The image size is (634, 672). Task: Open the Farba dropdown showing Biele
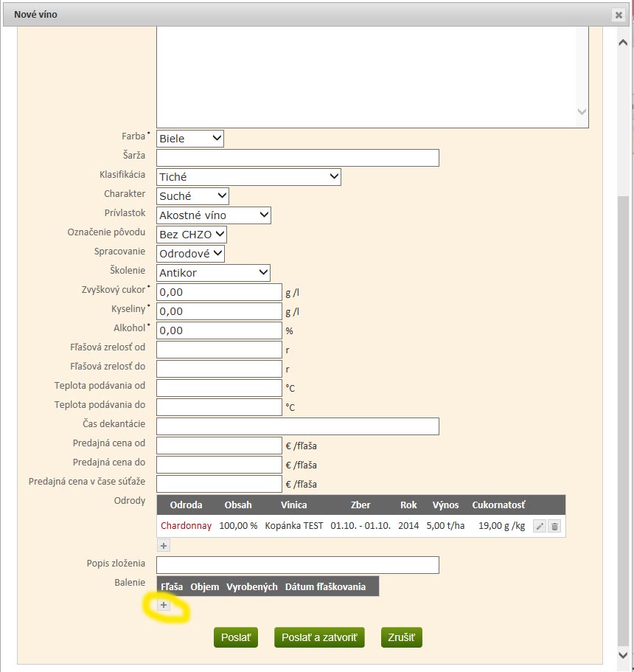pyautogui.click(x=190, y=139)
